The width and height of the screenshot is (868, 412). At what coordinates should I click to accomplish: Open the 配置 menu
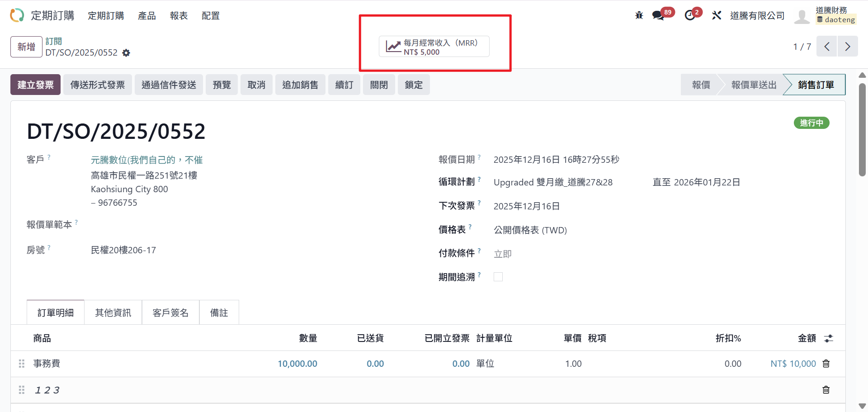pos(210,16)
